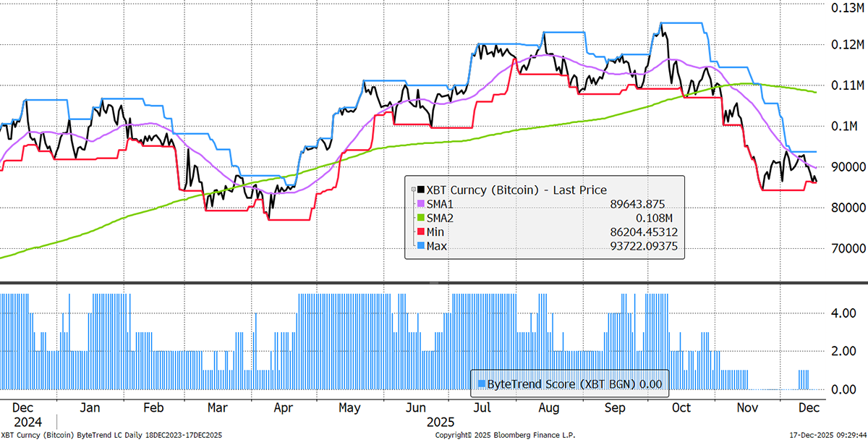Select the SMA1 series label in legend
868x440 pixels.
(438, 204)
